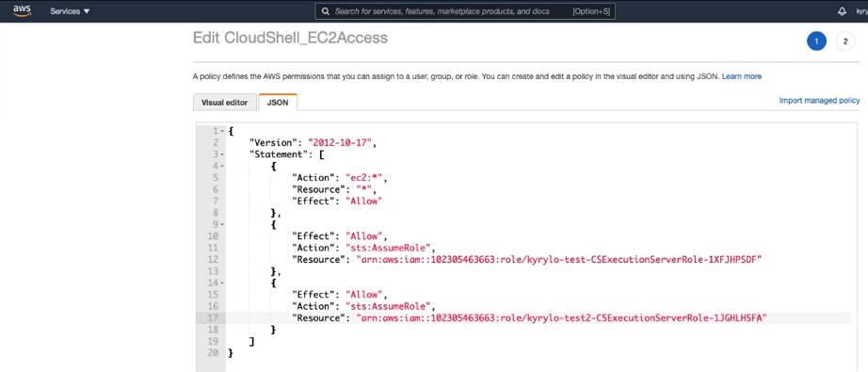Open the account menu beside the bell
Viewport: 868px width, 372px height.
862,11
